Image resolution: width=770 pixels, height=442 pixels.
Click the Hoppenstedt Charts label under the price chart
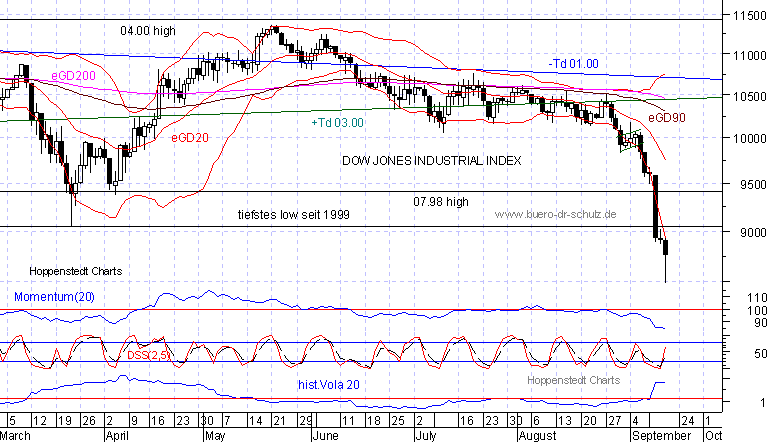click(76, 271)
